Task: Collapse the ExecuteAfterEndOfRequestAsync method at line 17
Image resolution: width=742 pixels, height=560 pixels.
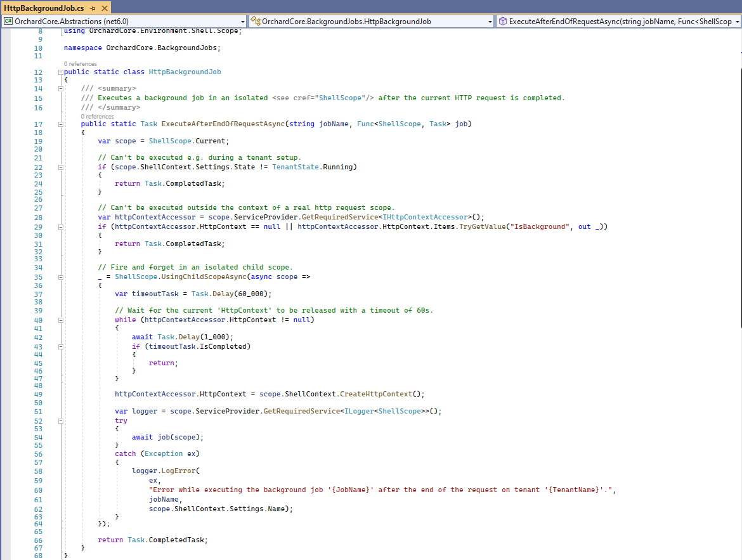Action: pos(61,124)
